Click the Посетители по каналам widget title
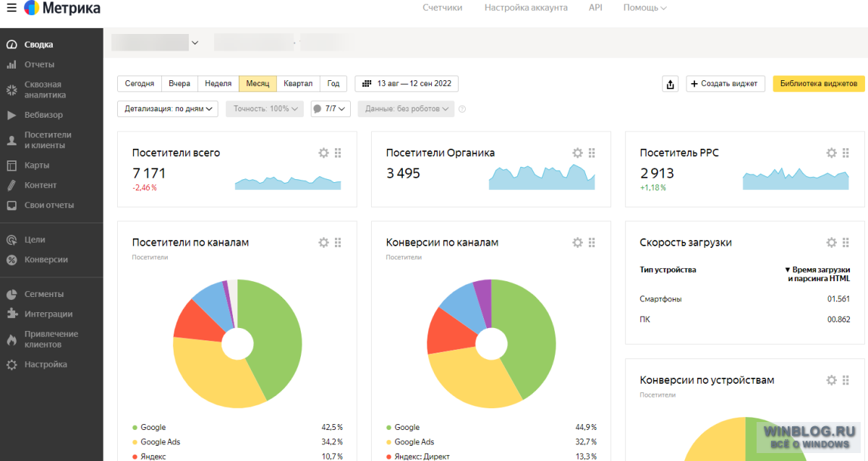868x461 pixels. coord(190,243)
